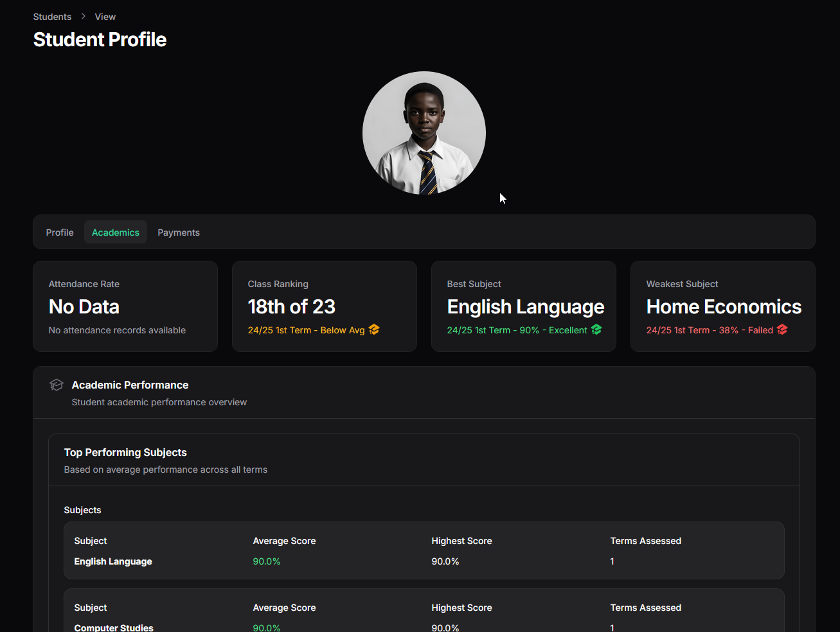Click the green 90.0% English average score
This screenshot has height=632, width=840.
tap(267, 561)
